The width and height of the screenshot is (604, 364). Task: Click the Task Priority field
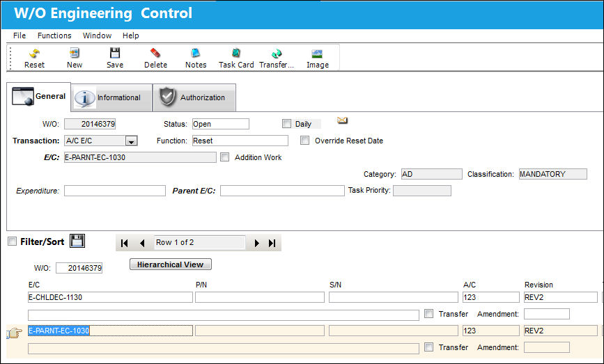click(421, 191)
